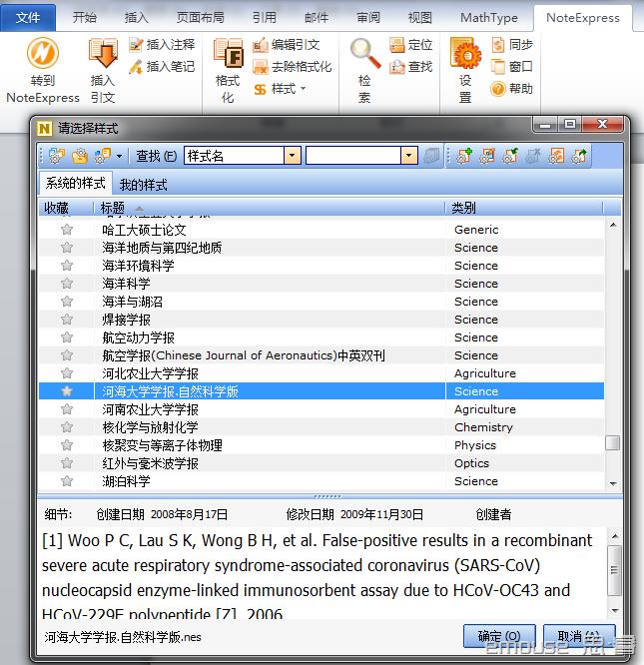Open the search text combo dropdown arrow
The height and width of the screenshot is (665, 644).
point(408,156)
